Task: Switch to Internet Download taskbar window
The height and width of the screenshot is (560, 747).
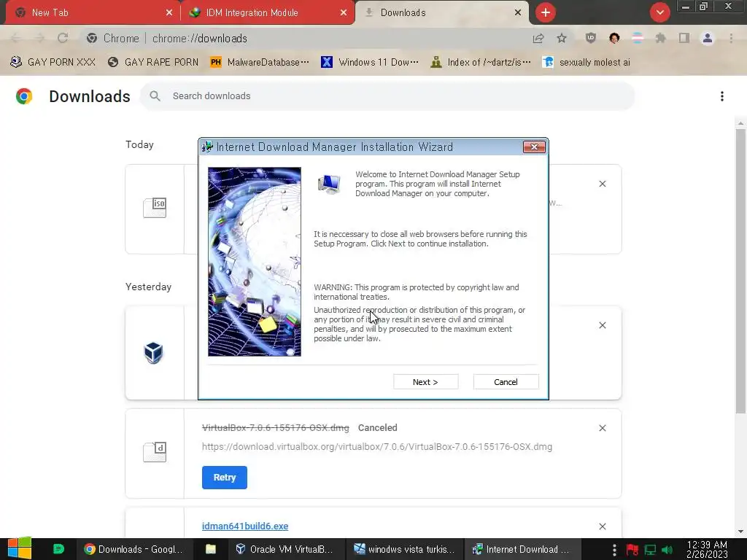Action: (522, 549)
